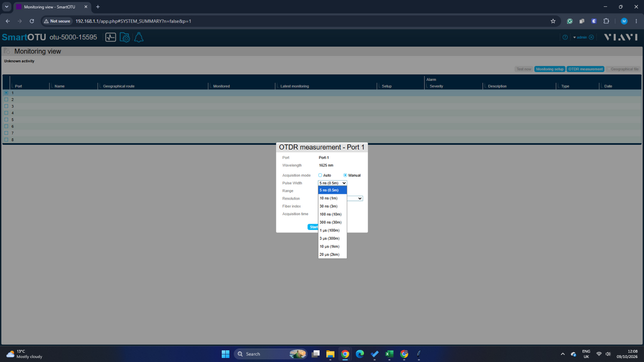The width and height of the screenshot is (644, 362).
Task: Click the Geographical file button
Action: 624,69
